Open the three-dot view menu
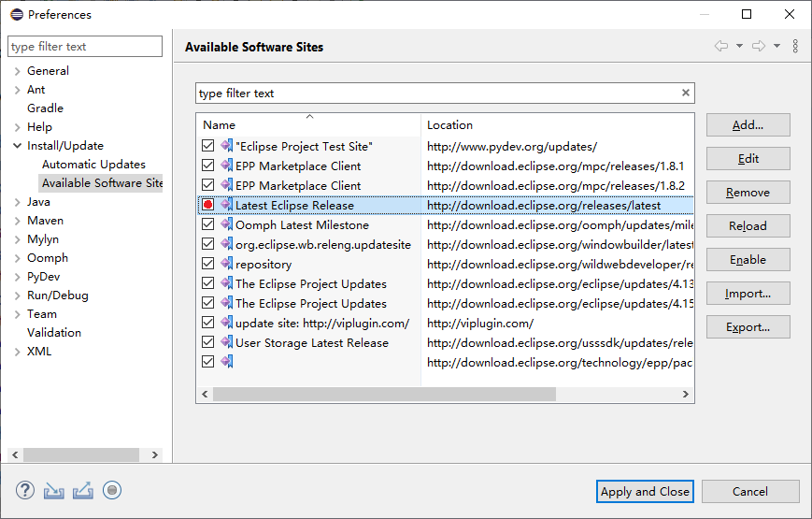This screenshot has height=519, width=812. coord(795,47)
